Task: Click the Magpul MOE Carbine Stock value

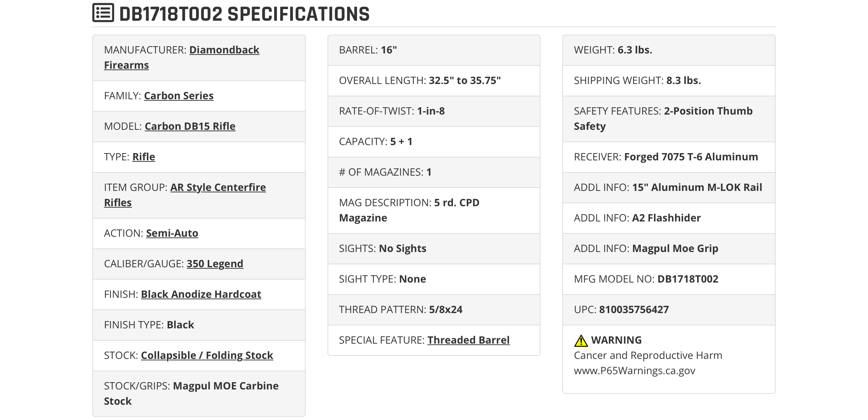Action: [x=191, y=393]
